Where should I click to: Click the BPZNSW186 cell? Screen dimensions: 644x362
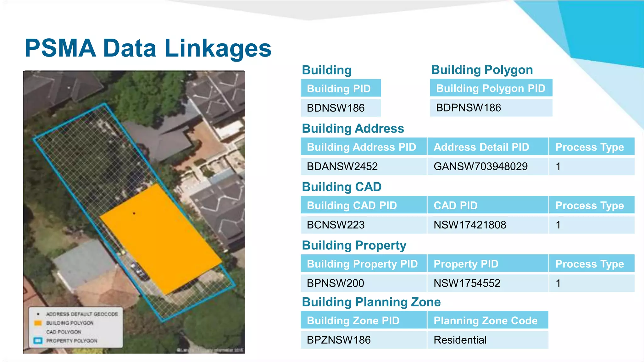(364, 340)
